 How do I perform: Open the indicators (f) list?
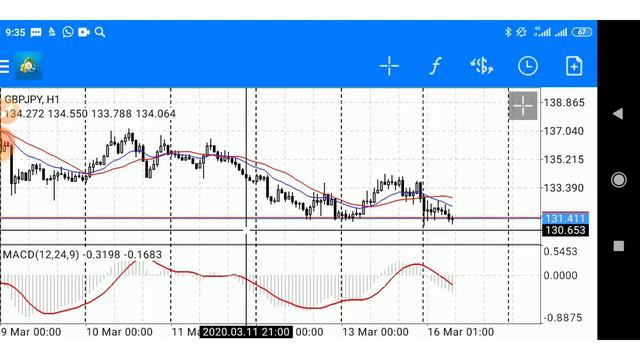(x=435, y=66)
